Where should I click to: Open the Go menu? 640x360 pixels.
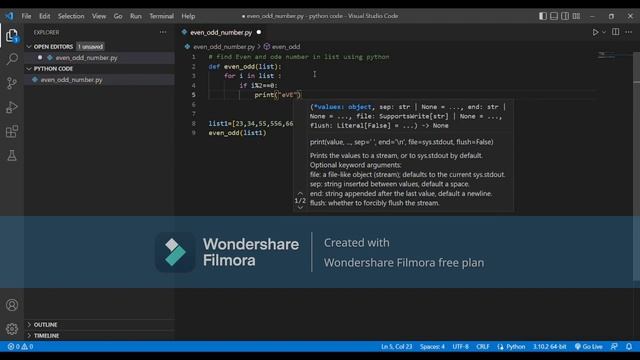[118, 16]
